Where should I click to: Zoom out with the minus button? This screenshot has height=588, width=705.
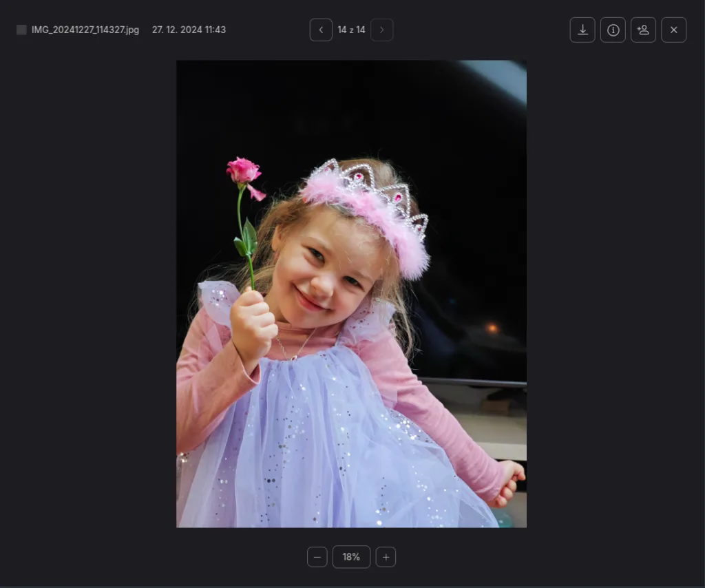pyautogui.click(x=317, y=556)
